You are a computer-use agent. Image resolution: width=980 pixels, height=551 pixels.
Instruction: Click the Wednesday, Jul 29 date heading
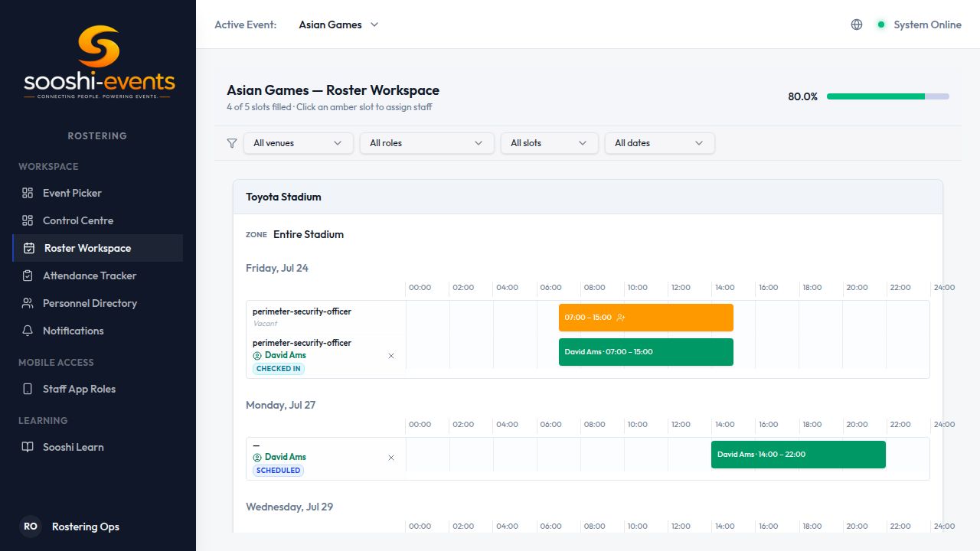(289, 507)
